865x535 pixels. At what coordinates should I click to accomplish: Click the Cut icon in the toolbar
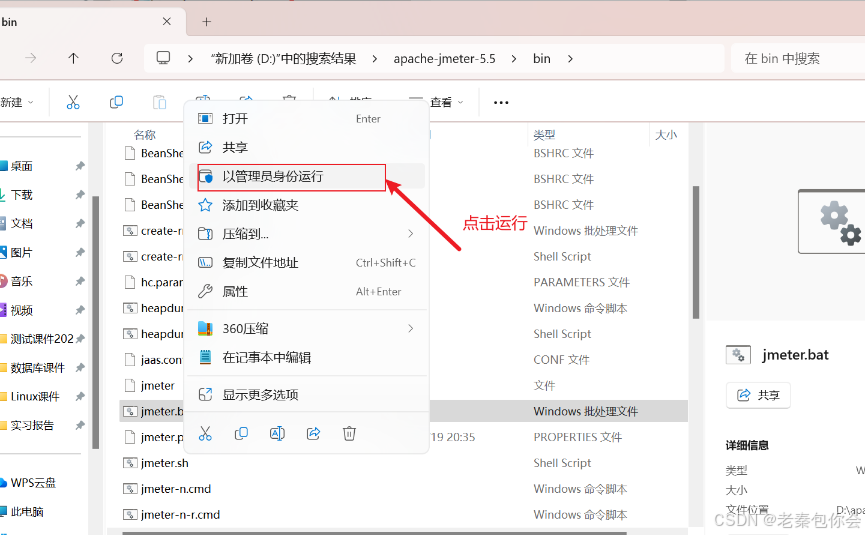(x=73, y=102)
